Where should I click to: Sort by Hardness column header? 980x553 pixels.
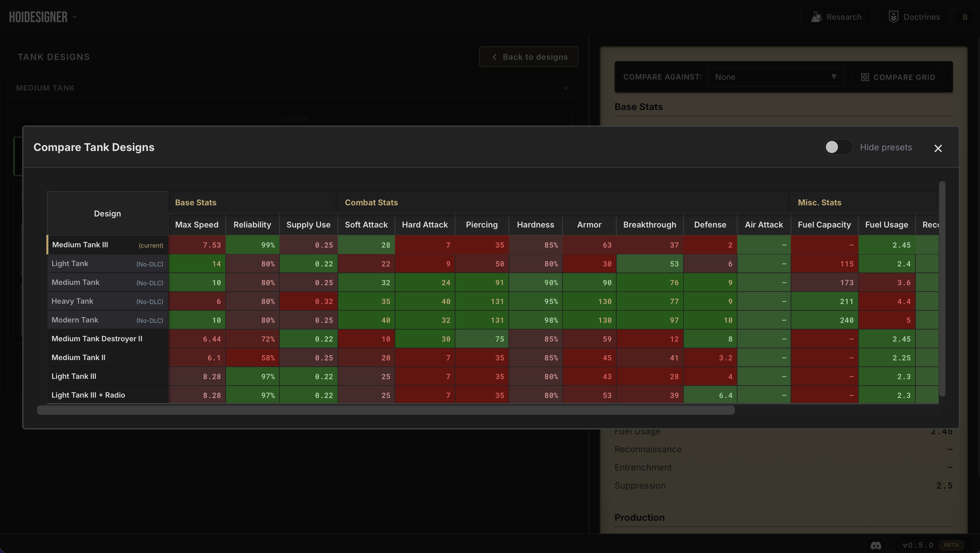[x=535, y=224]
